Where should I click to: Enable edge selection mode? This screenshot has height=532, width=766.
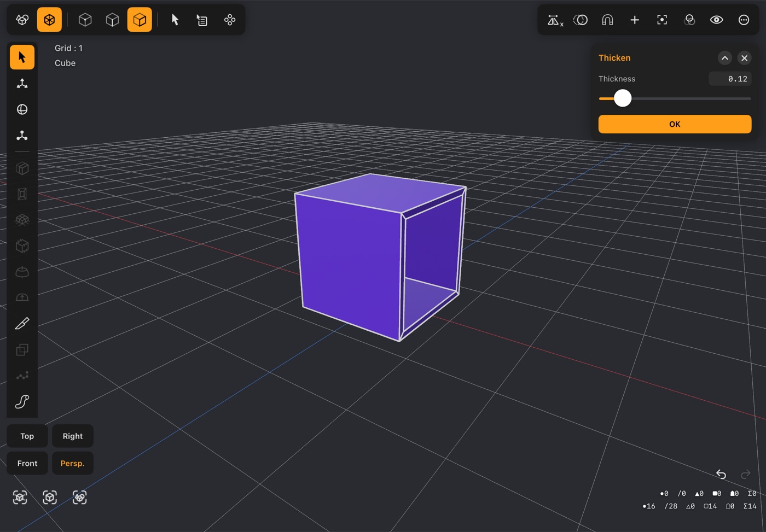[112, 20]
